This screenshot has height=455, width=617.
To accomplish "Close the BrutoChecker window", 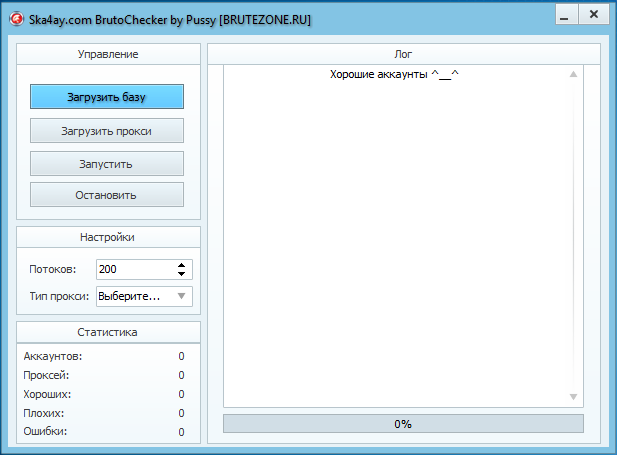I will click(594, 15).
